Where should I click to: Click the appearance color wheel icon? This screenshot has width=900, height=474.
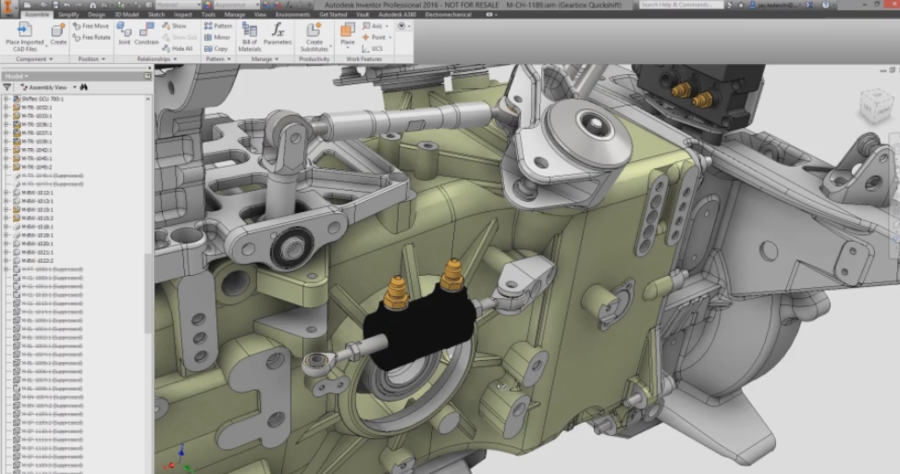point(208,5)
